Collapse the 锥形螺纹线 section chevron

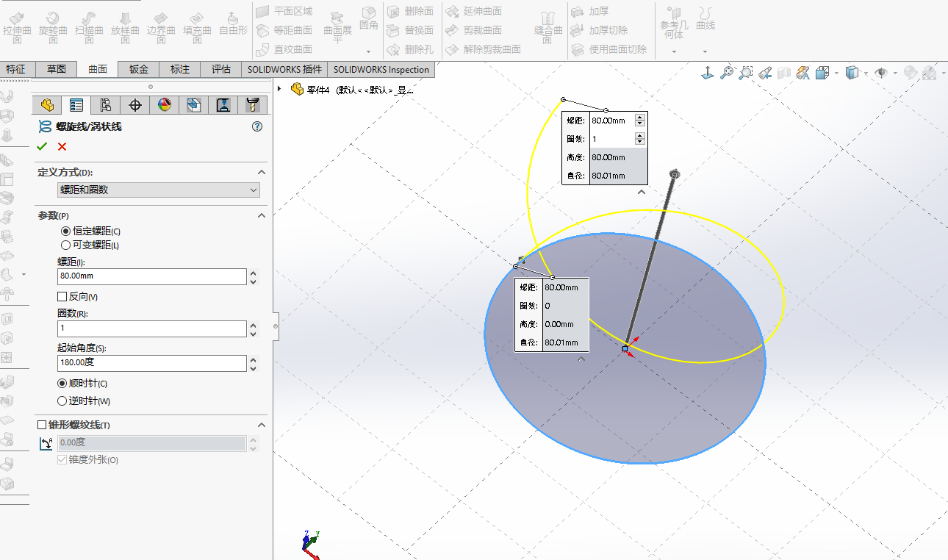261,425
